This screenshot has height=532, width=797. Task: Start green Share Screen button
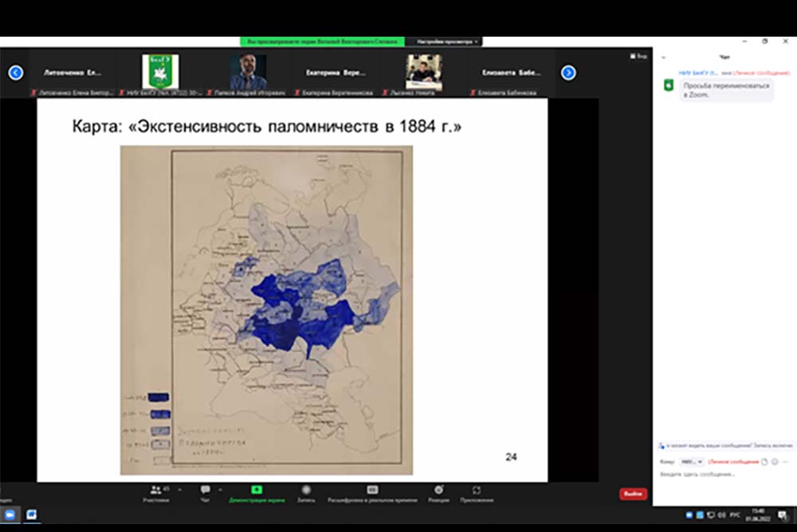pos(257,491)
